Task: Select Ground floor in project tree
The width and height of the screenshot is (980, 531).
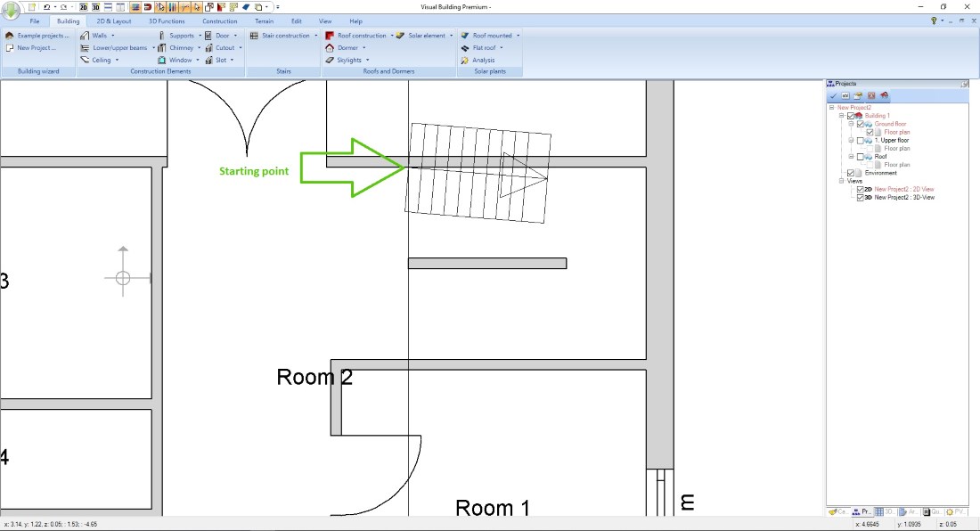Action: point(890,124)
